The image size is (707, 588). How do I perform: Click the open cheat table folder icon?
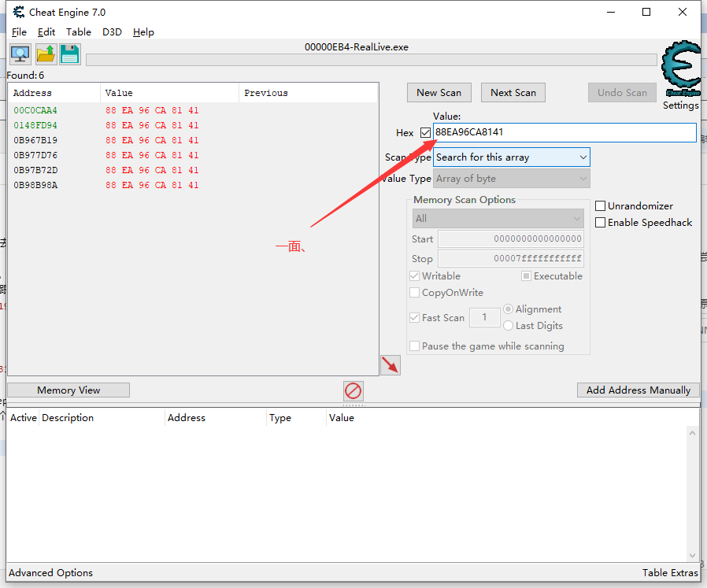pos(46,54)
